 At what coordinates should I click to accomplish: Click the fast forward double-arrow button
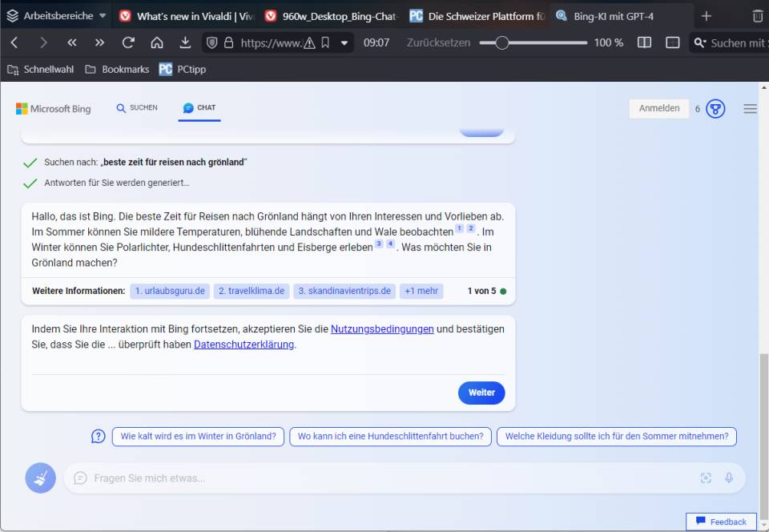click(99, 43)
